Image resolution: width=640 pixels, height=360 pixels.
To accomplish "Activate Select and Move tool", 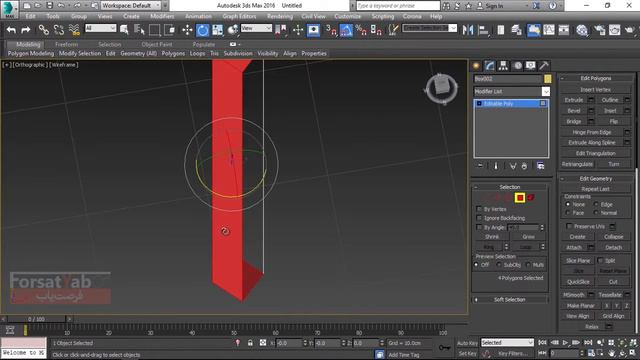I will point(187,30).
